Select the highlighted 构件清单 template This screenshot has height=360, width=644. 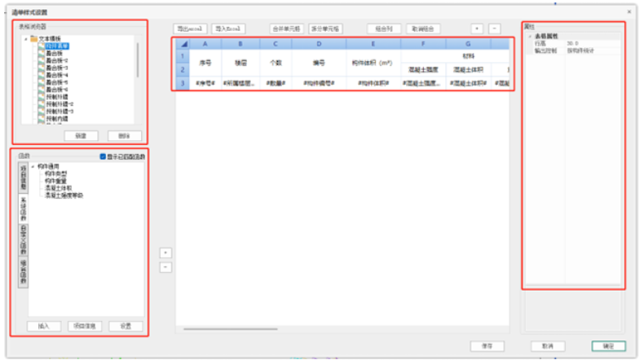click(57, 46)
